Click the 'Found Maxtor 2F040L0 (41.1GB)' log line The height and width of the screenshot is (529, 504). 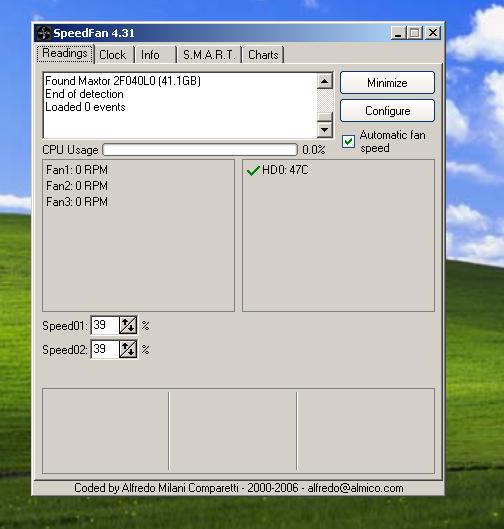pyautogui.click(x=123, y=81)
